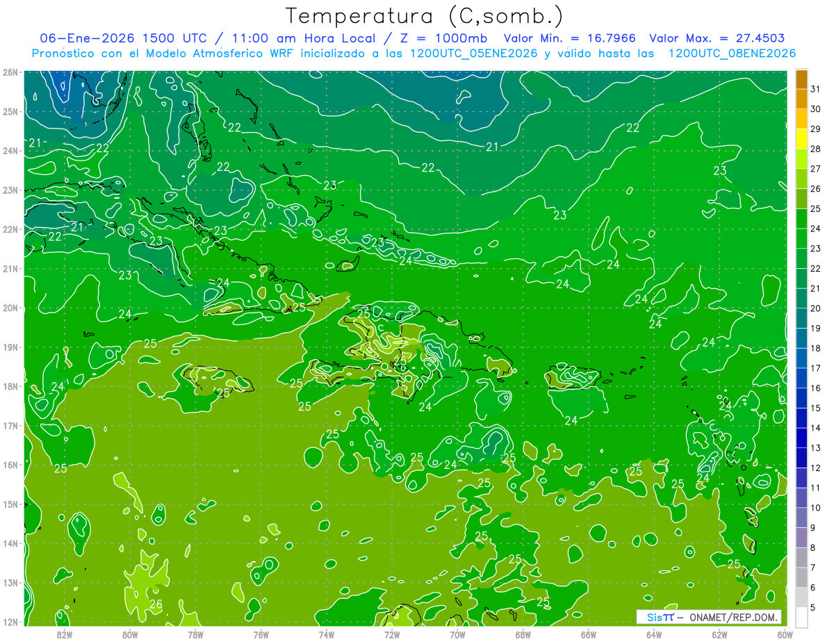Click the longitude axis label "64W"
The height and width of the screenshot is (644, 834).
click(654, 634)
